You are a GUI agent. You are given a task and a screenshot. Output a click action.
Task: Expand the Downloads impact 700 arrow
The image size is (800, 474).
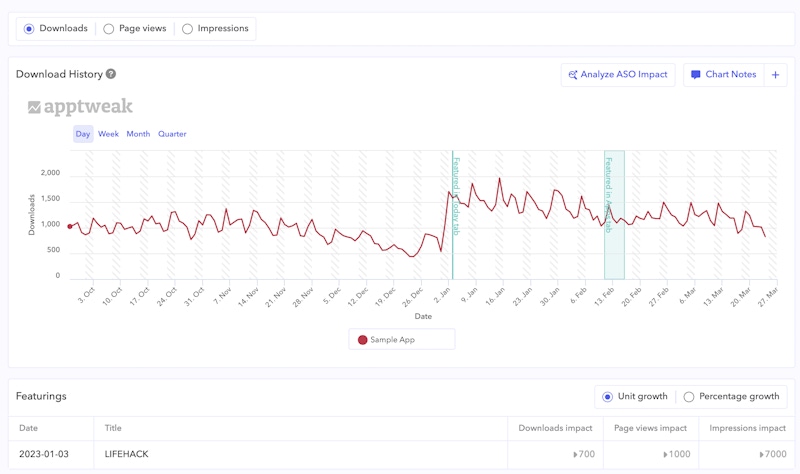click(576, 455)
